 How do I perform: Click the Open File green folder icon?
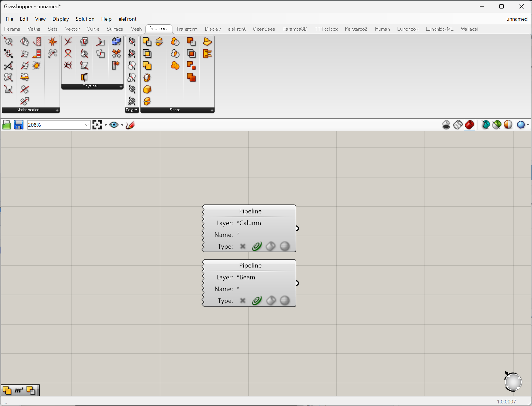click(7, 125)
